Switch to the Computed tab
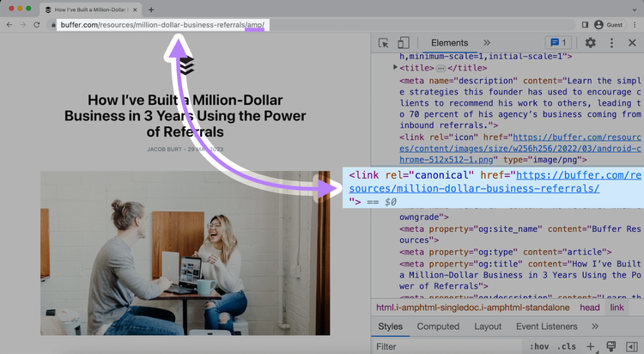The width and height of the screenshot is (644, 354). 438,327
